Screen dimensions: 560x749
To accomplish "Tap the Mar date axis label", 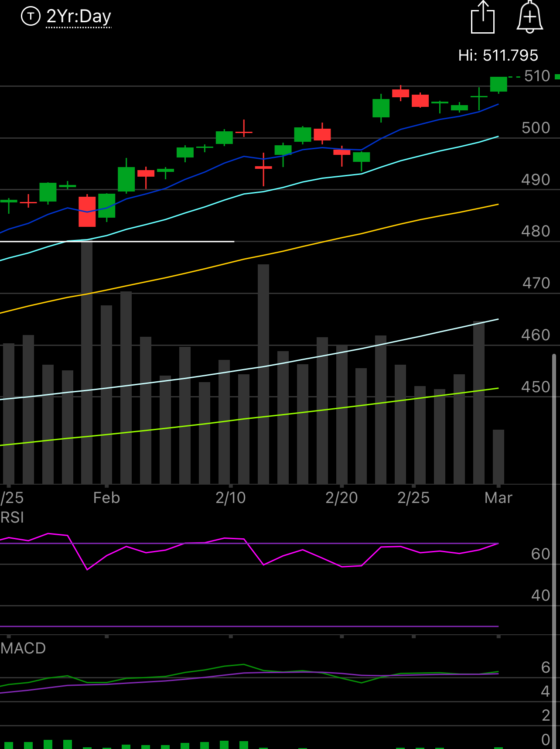I will 498,498.
